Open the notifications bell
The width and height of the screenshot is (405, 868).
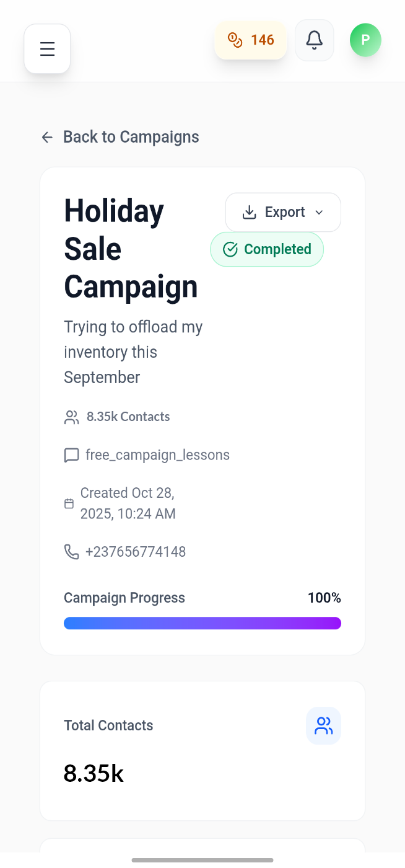click(x=314, y=40)
